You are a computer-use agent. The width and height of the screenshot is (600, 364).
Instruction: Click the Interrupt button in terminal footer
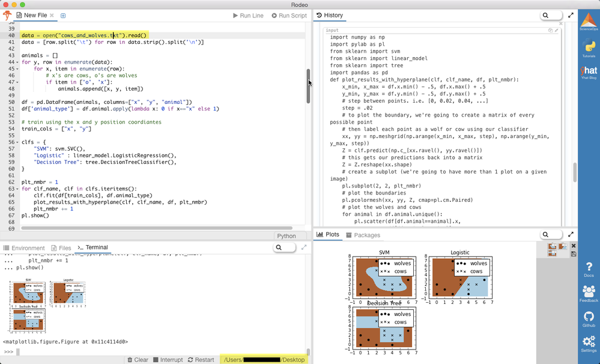(168, 360)
